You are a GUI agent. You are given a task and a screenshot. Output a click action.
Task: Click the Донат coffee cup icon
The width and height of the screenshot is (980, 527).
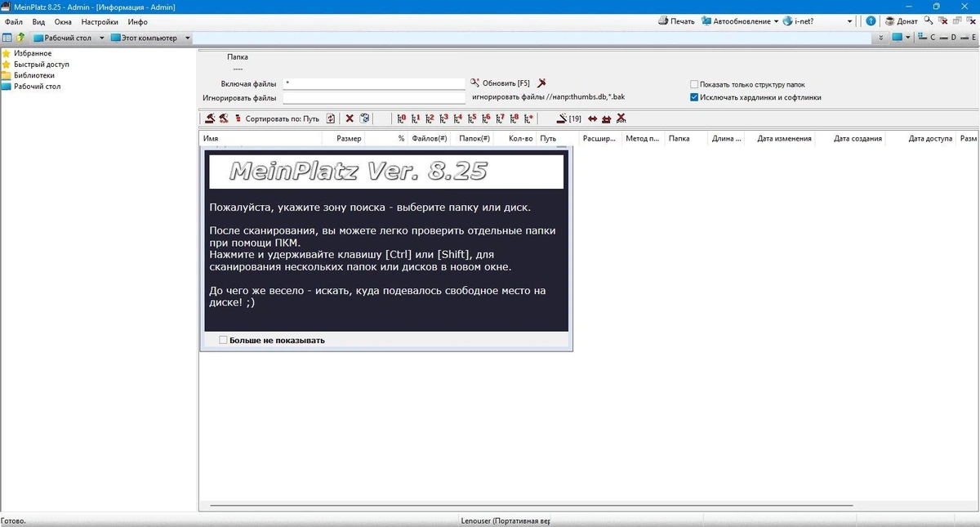click(x=889, y=21)
